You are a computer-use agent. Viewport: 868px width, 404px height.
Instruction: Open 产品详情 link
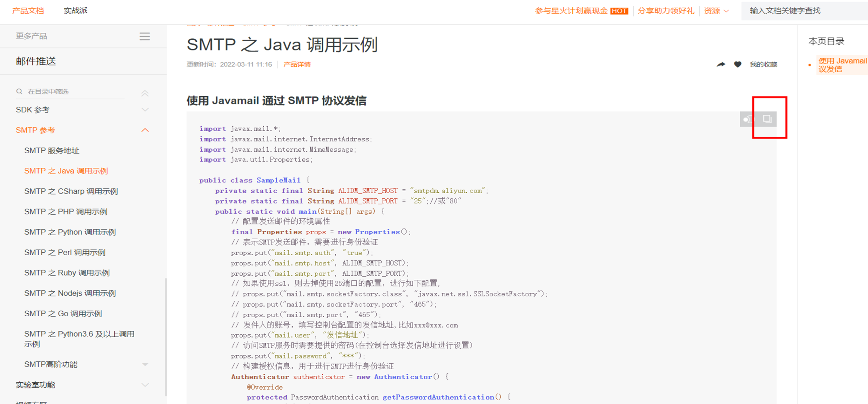(297, 65)
